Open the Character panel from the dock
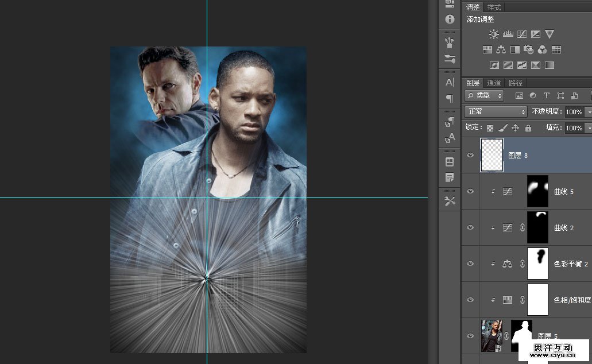This screenshot has height=364, width=592. 450,82
